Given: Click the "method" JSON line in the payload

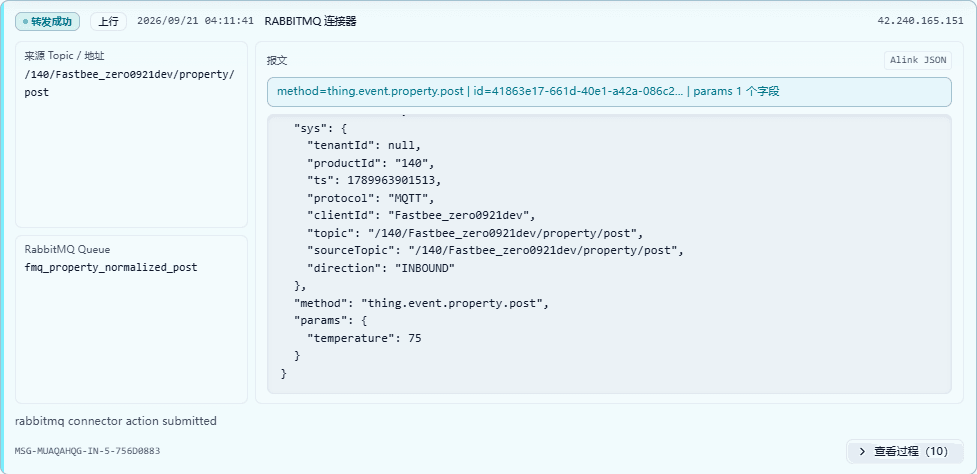Looking at the screenshot, I should pos(421,303).
